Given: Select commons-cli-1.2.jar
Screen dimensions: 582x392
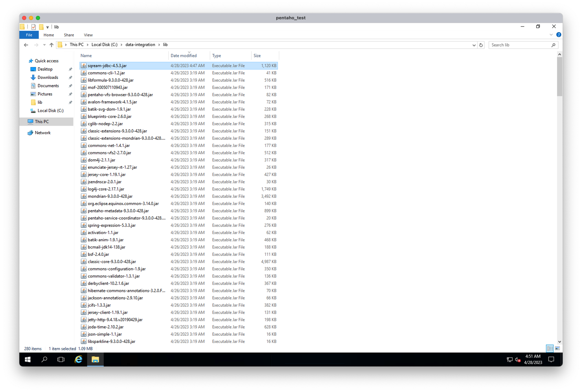Looking at the screenshot, I should pos(179,73).
